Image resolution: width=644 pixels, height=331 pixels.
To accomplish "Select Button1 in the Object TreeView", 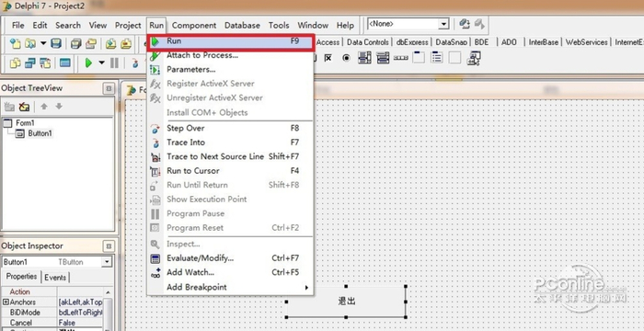I will coord(40,133).
